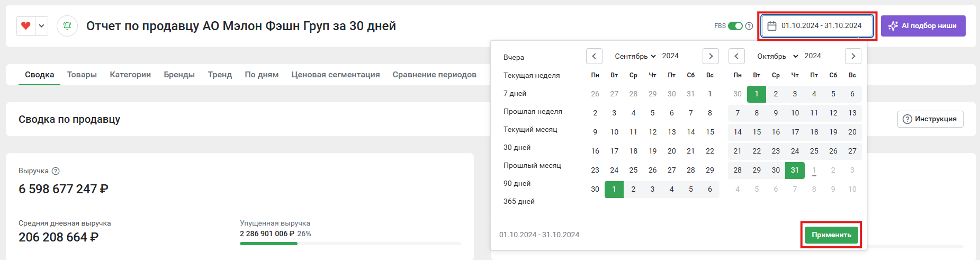
Task: Select the Прошлый месяц preset
Action: coord(532,165)
